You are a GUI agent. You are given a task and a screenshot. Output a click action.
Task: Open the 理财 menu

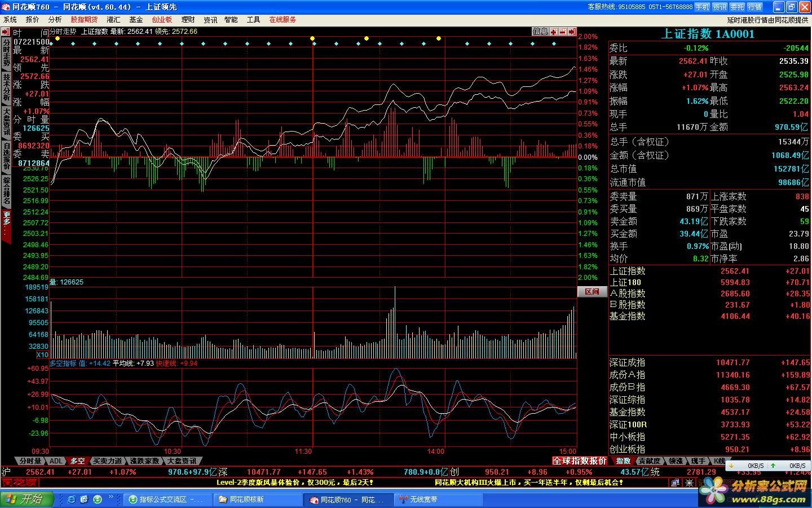[188, 20]
